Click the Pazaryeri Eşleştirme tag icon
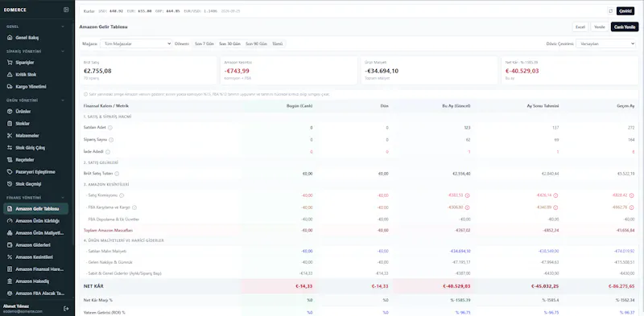Screen dimensions: 644x316 click(x=10, y=172)
